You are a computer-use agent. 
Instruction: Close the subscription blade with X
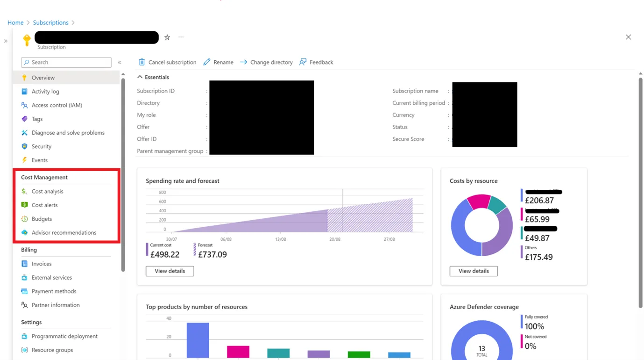[x=628, y=37]
